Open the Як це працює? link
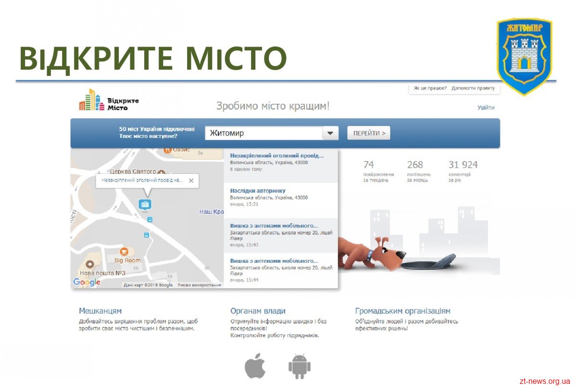 click(430, 88)
